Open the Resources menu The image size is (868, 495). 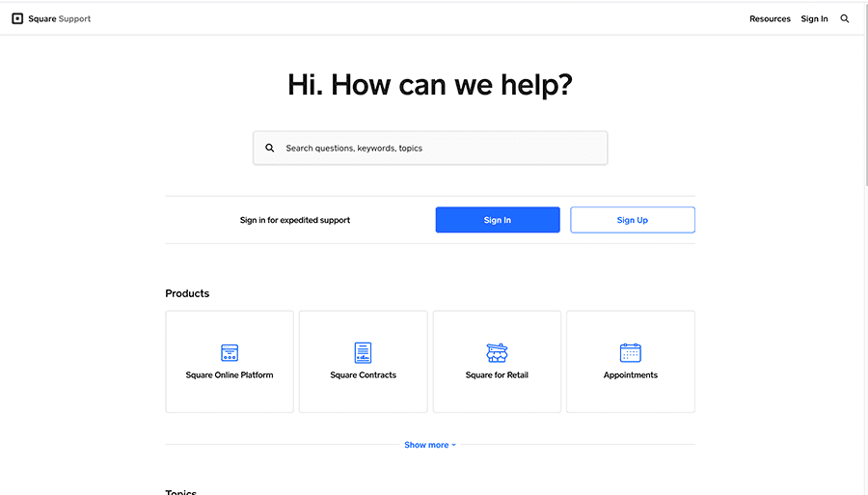pyautogui.click(x=770, y=19)
